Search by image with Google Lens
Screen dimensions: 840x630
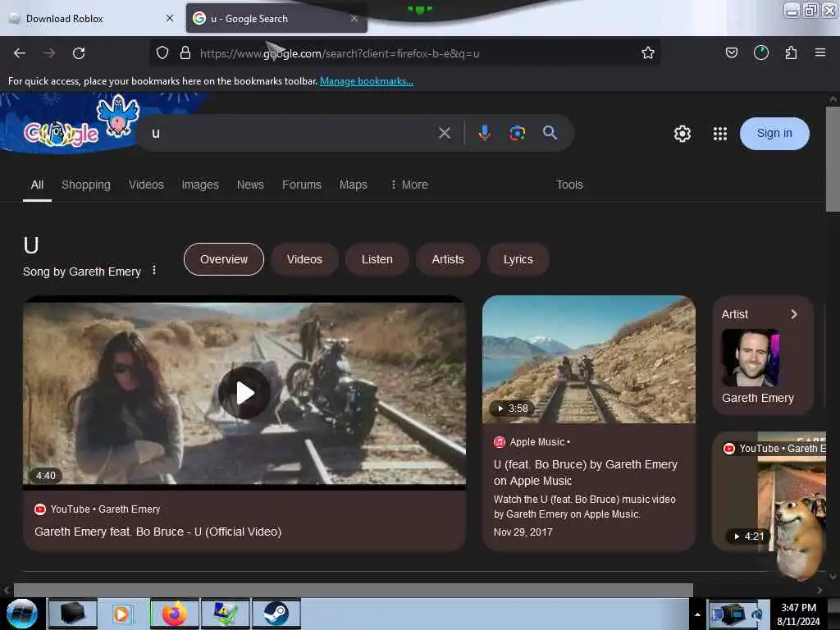click(x=517, y=133)
